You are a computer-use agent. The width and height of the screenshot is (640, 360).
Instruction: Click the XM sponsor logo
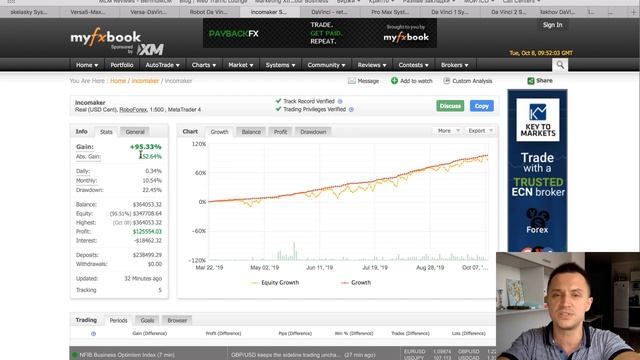[x=150, y=49]
